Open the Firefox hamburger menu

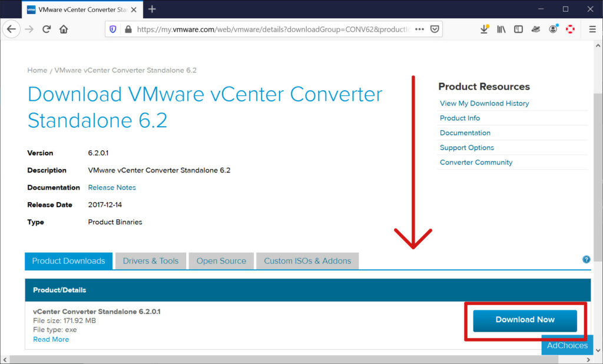coord(592,29)
